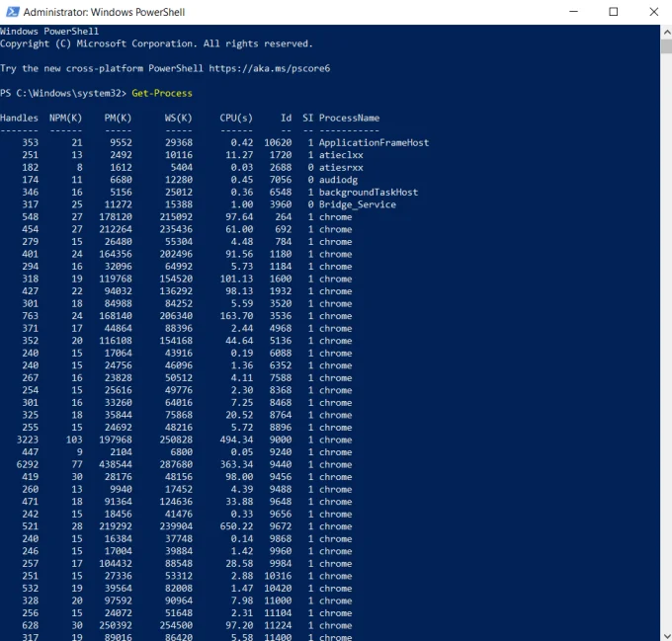Click the vertical scrollbar thumb
672x641 pixels.
[x=666, y=46]
